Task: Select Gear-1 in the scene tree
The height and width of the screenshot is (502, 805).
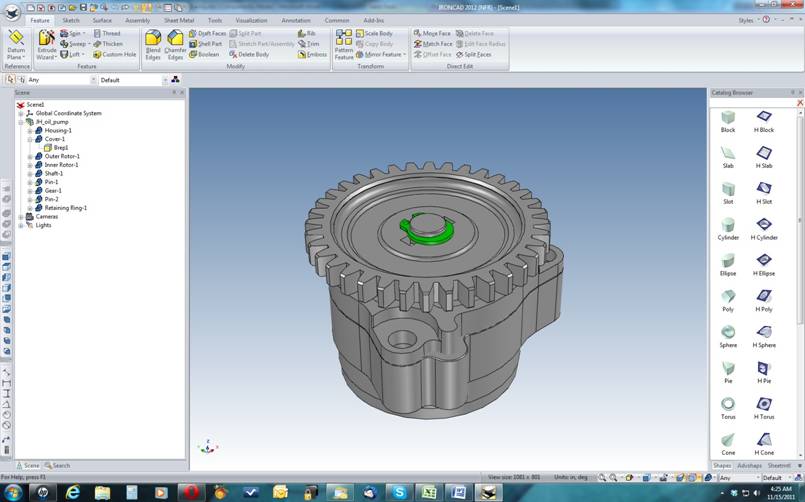Action: pyautogui.click(x=53, y=190)
